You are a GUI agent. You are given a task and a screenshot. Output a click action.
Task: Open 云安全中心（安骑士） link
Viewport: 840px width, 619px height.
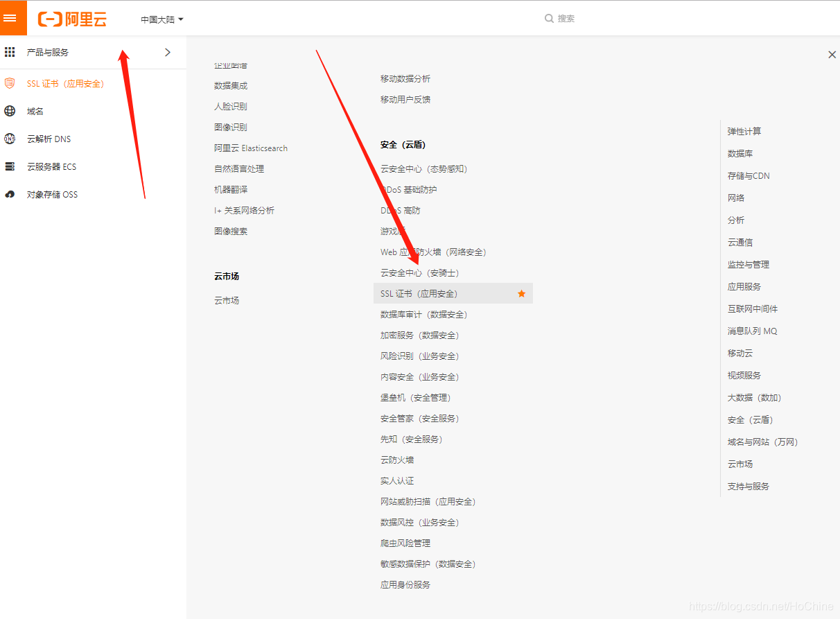(x=419, y=273)
